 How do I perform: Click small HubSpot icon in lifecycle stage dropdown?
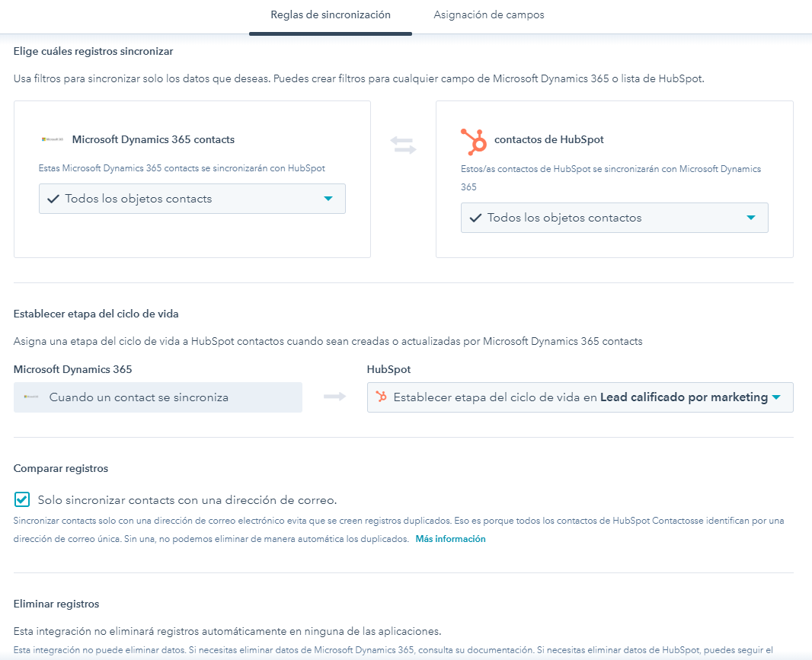381,397
